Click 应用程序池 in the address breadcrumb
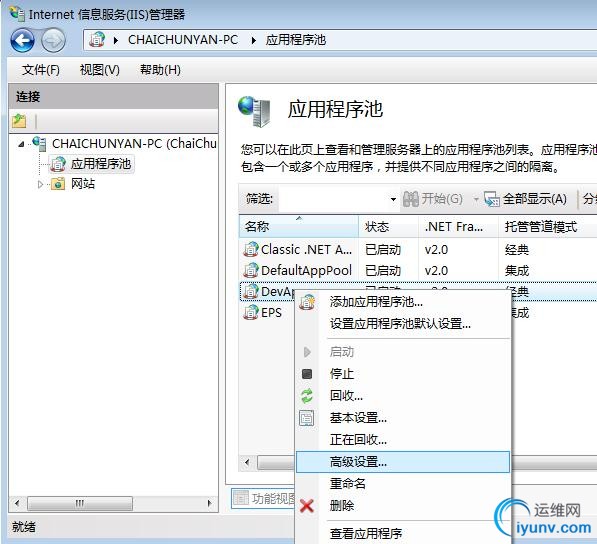This screenshot has height=544, width=597. click(x=296, y=40)
